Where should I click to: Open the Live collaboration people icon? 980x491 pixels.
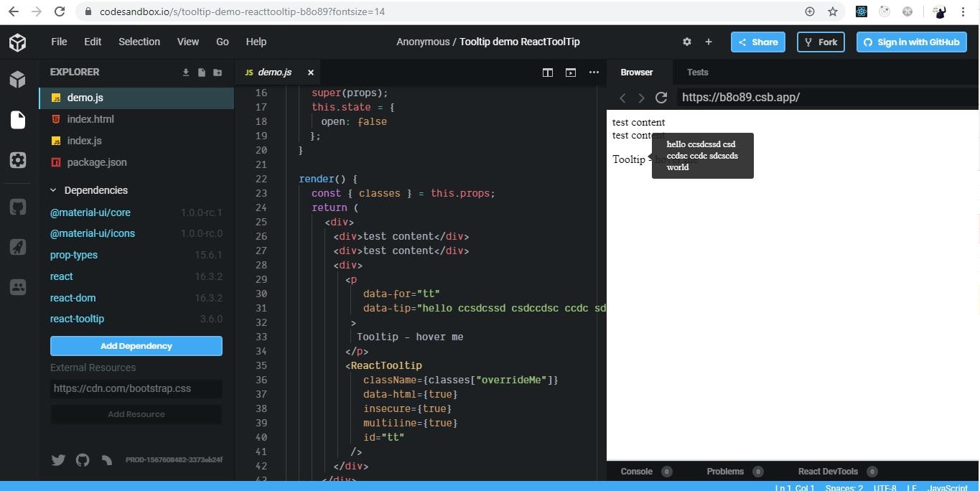point(18,287)
